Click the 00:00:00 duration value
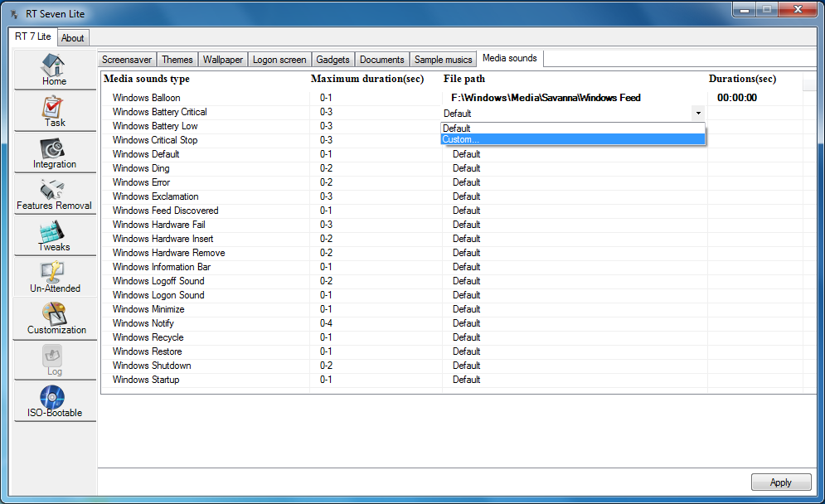 tap(736, 97)
